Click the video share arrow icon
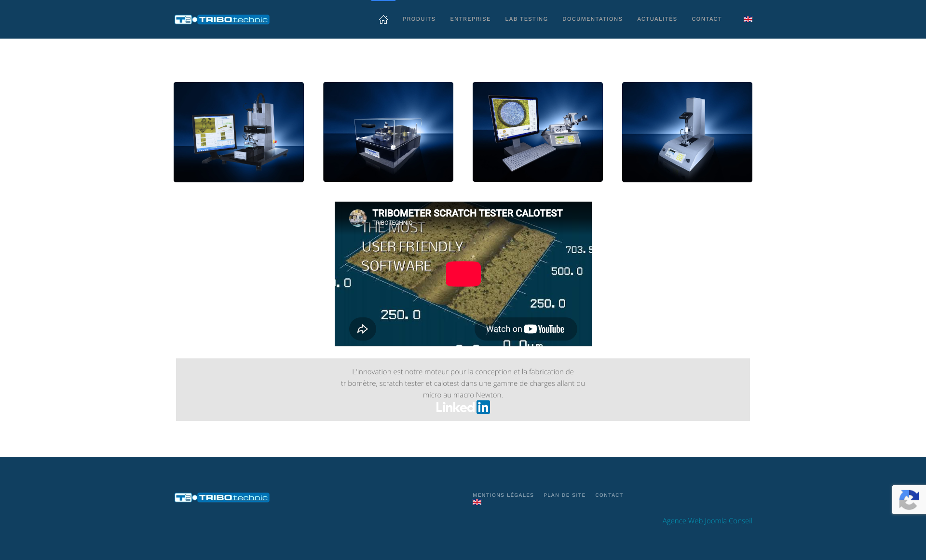 pyautogui.click(x=363, y=329)
